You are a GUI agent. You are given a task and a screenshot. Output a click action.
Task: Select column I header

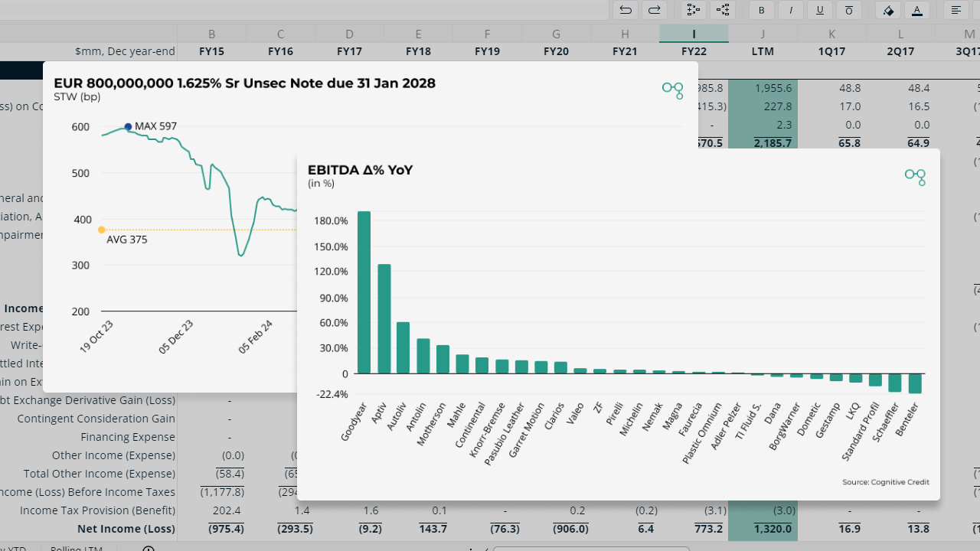[694, 34]
